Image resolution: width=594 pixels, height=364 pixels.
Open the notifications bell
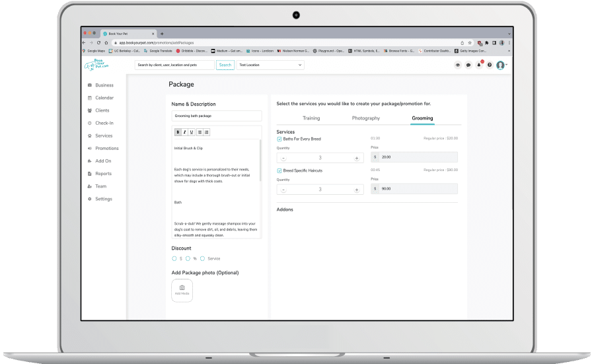478,65
